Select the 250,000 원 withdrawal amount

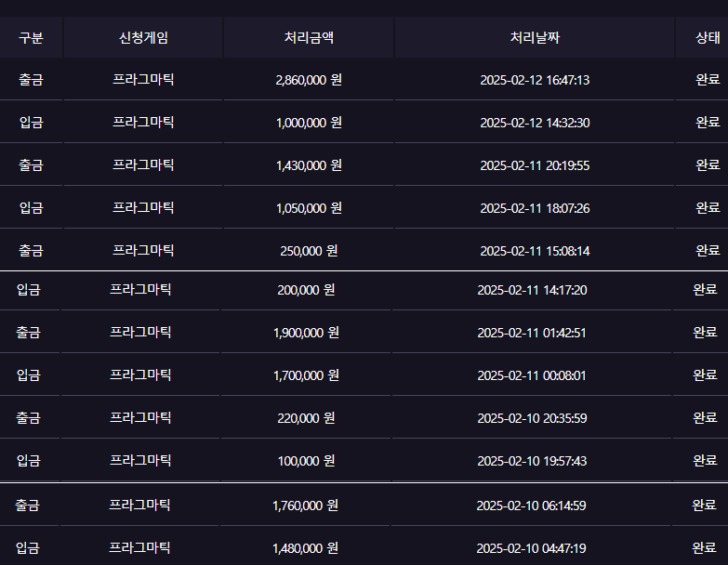(x=309, y=251)
